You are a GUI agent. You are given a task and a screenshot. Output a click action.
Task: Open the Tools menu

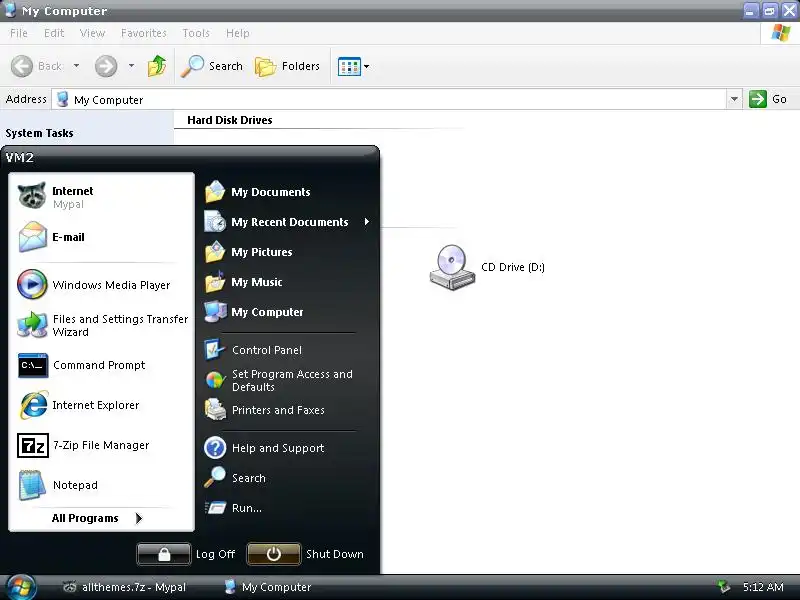[196, 33]
